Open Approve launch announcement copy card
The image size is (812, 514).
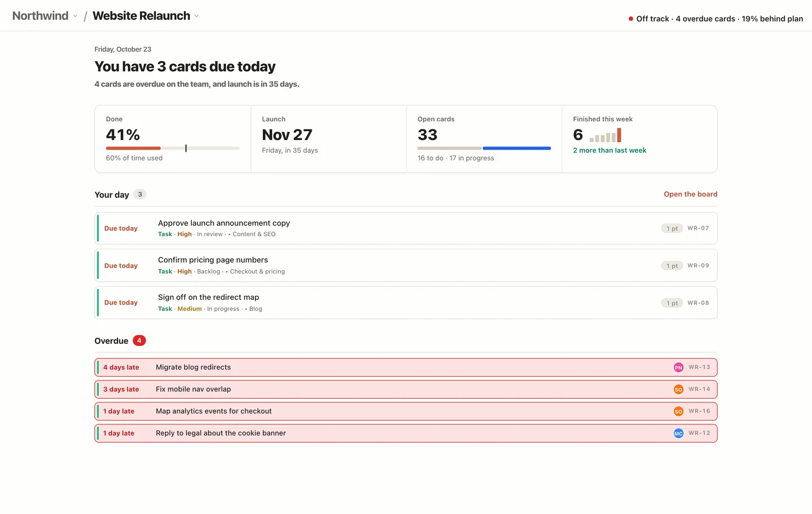[406, 228]
